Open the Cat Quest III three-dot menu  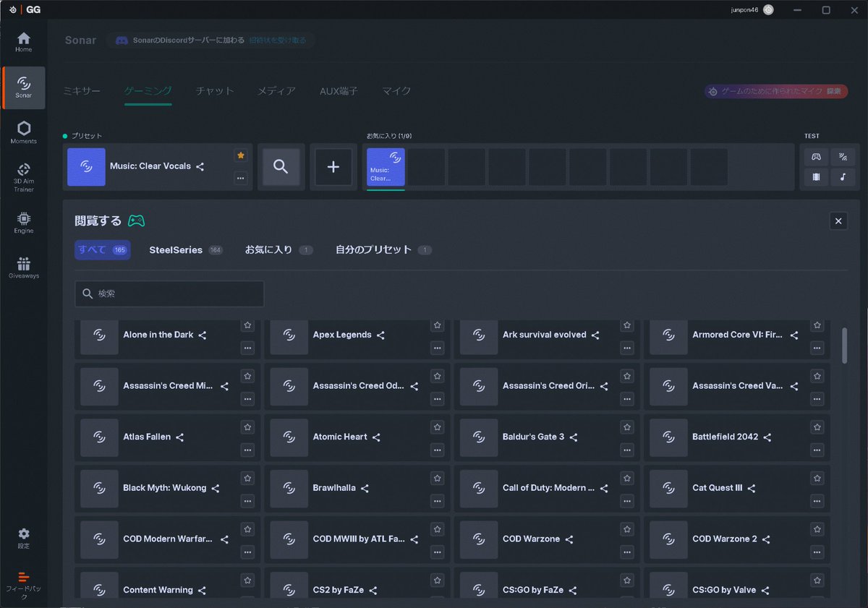pyautogui.click(x=817, y=500)
